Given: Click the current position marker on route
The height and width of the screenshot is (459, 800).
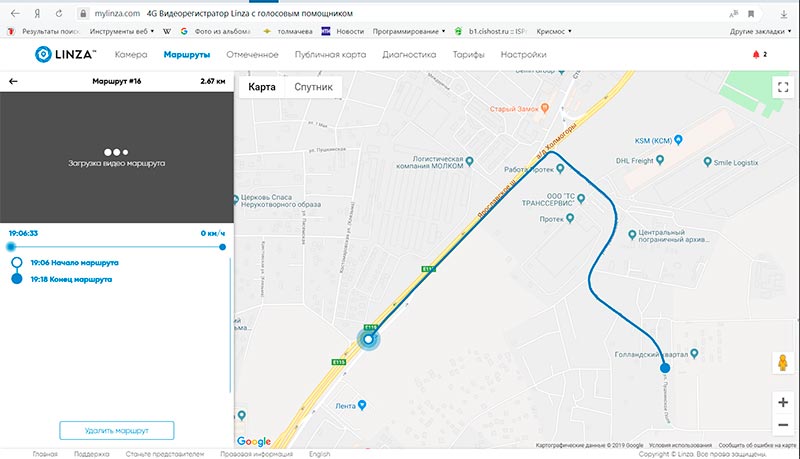Looking at the screenshot, I should [369, 340].
